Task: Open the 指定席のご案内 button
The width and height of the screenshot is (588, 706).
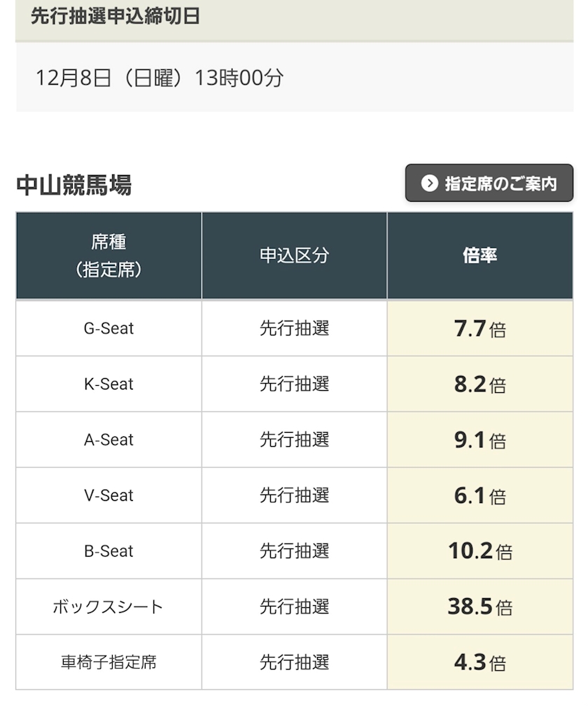Action: point(489,184)
